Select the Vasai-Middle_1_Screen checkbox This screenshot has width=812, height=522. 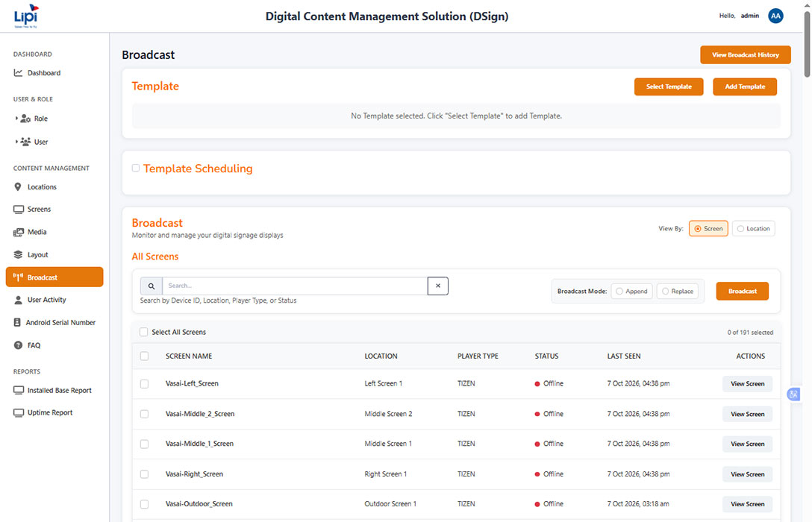[145, 444]
